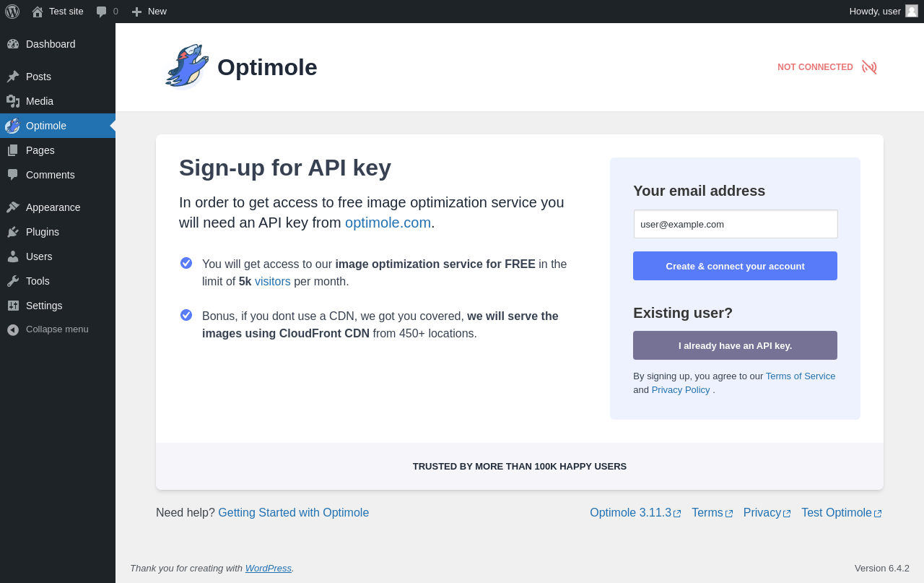The height and width of the screenshot is (583, 924).
Task: Click the email address input field
Action: pyautogui.click(x=736, y=224)
